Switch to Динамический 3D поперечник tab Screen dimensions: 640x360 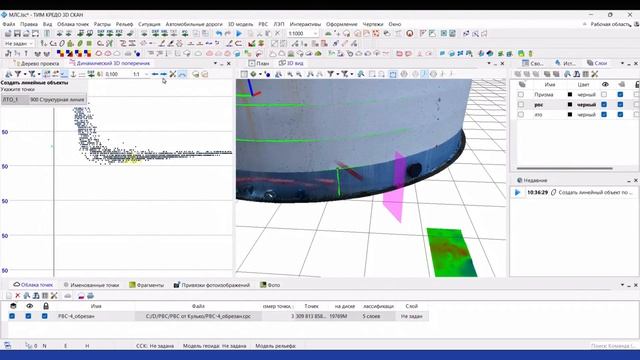[x=109, y=63]
